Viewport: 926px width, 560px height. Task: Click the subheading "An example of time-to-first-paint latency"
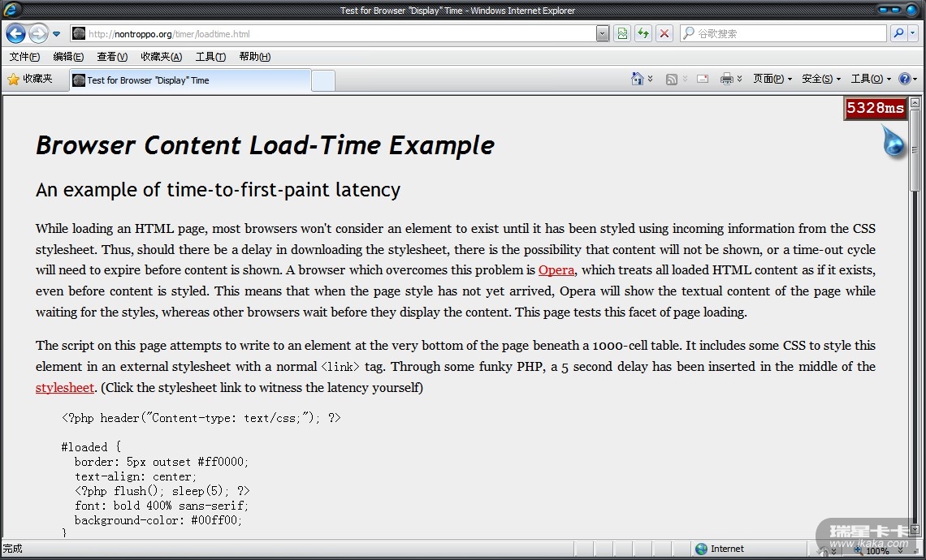click(218, 189)
